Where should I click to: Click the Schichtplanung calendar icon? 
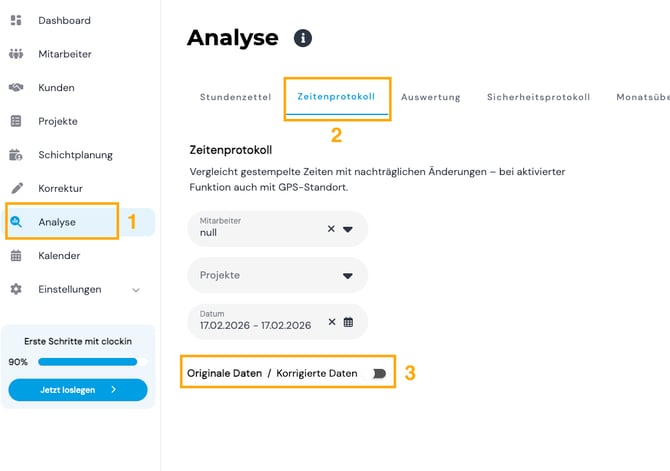[16, 155]
